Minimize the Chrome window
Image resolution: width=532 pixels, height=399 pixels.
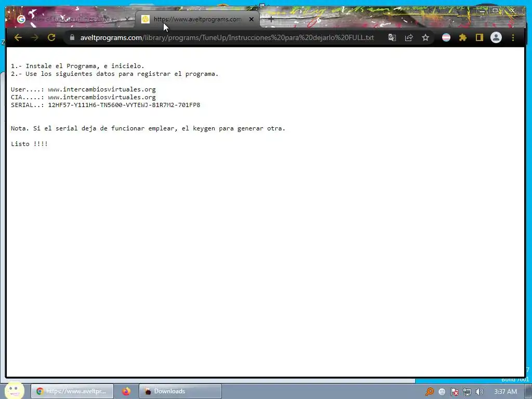482,10
